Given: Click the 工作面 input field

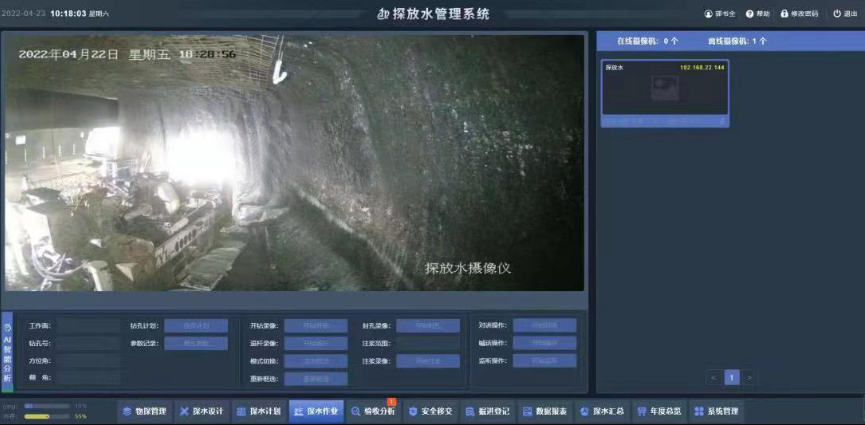Looking at the screenshot, I should [88, 326].
